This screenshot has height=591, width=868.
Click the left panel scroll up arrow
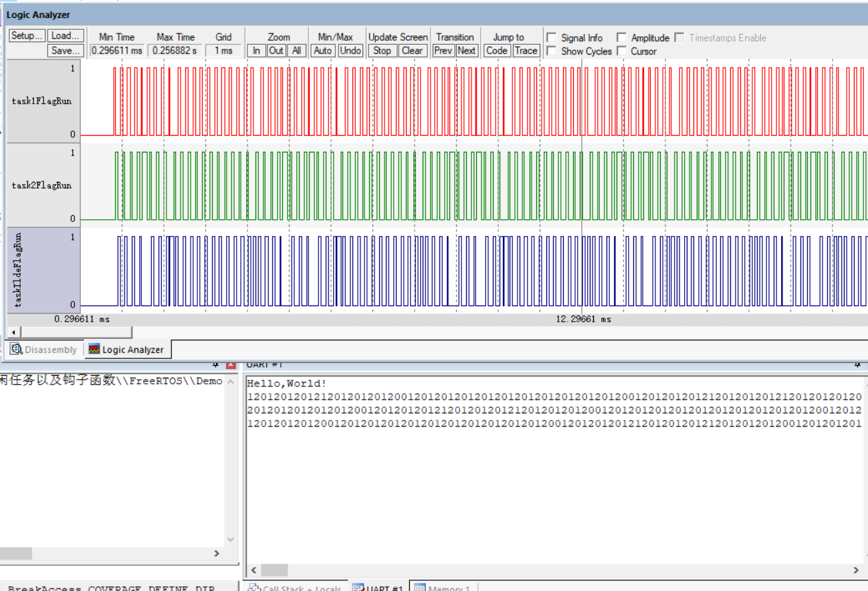pyautogui.click(x=231, y=382)
